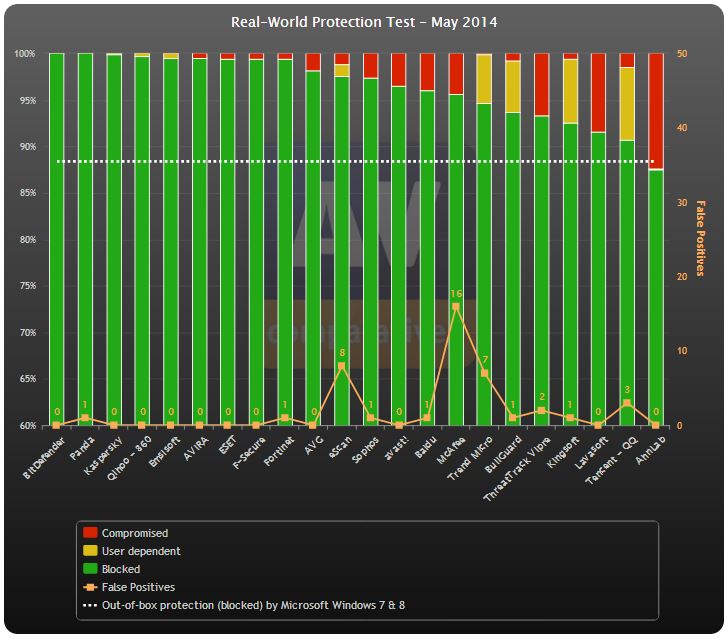Click the red Compromised legend swatch
Image resolution: width=728 pixels, height=638 pixels.
(x=90, y=533)
